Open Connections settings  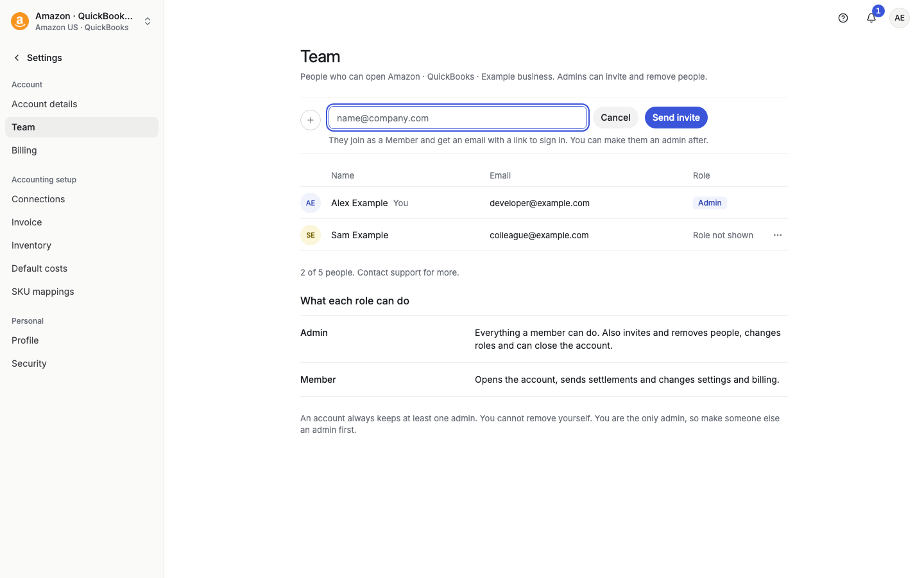click(81, 199)
